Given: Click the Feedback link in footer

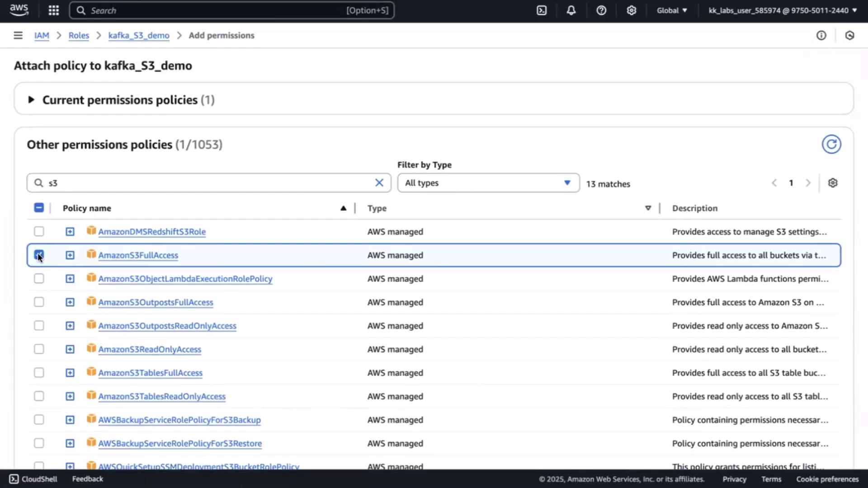Looking at the screenshot, I should [x=88, y=479].
